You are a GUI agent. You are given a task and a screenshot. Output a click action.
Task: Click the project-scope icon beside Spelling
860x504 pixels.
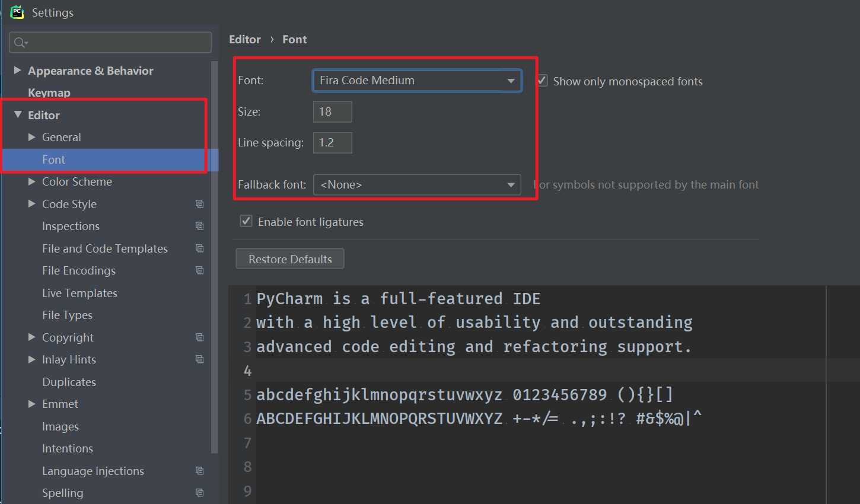point(199,493)
